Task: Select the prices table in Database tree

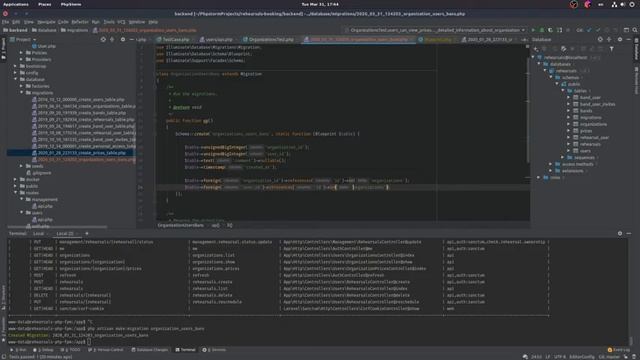Action: pos(586,131)
